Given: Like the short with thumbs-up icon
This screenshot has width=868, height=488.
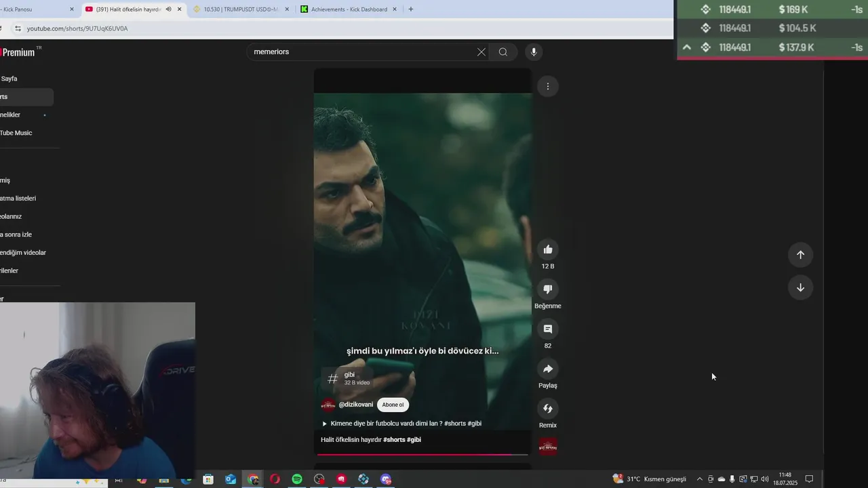Looking at the screenshot, I should click(x=548, y=249).
